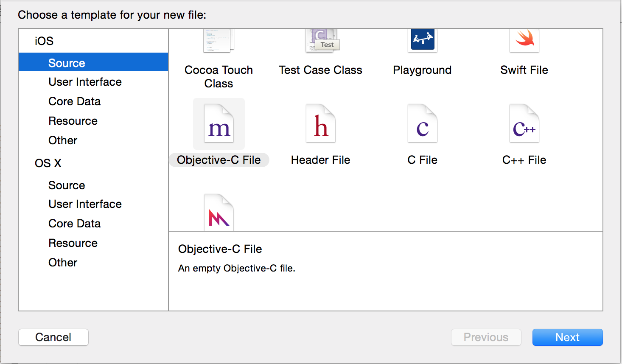
Task: Click the Test Case Class label
Action: point(321,70)
